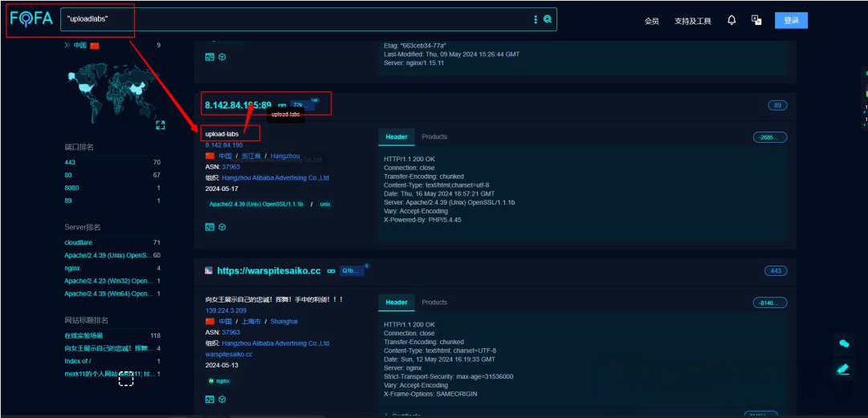Open website code icon under 8.142.84.195 result
The width and height of the screenshot is (868, 418).
point(210,227)
